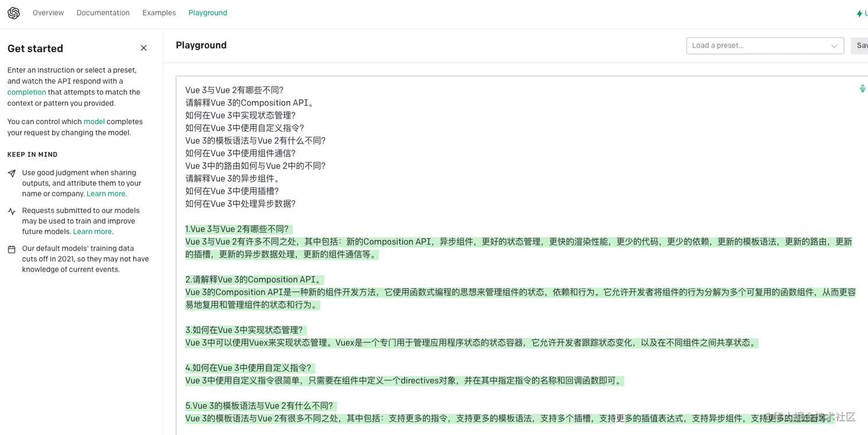Open the Documentation menu item
The image size is (868, 435).
pyautogui.click(x=103, y=13)
